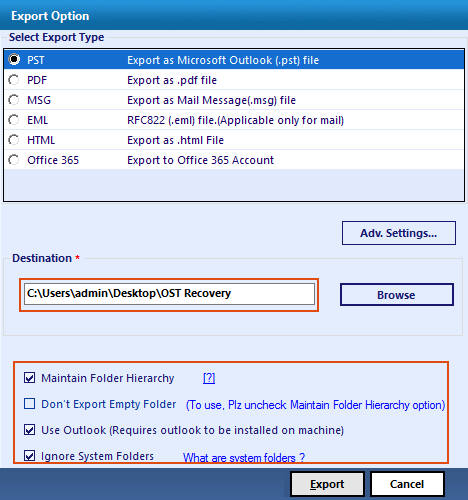The image size is (468, 500).
Task: Toggle Use Outlook checkbox
Action: [x=29, y=430]
